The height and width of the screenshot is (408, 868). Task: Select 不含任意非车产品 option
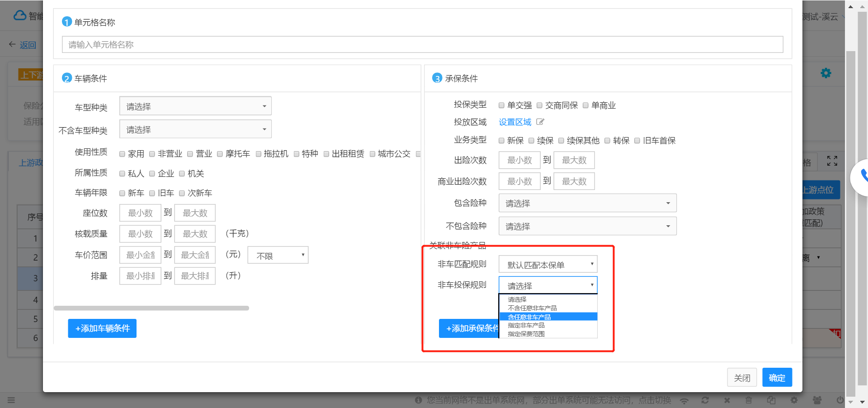(548, 308)
